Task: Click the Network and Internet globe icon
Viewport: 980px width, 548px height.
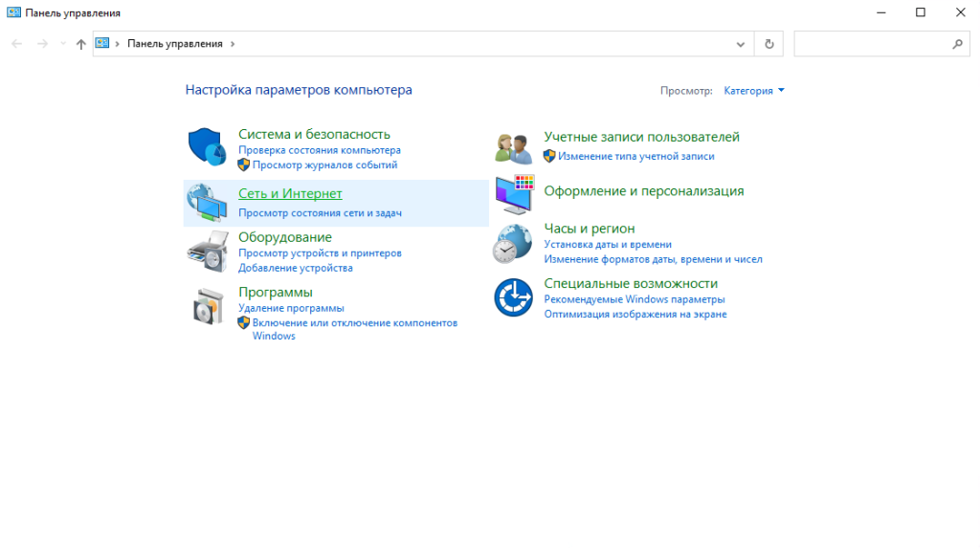Action: (207, 203)
